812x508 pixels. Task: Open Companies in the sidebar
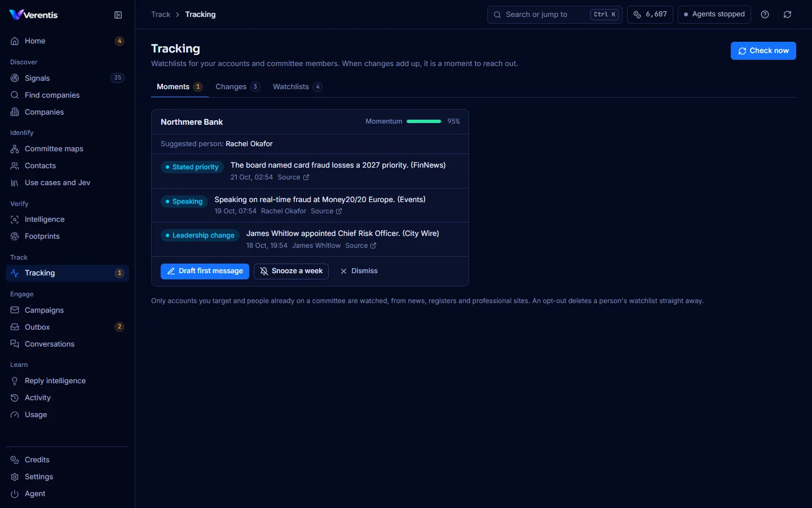(x=67, y=112)
